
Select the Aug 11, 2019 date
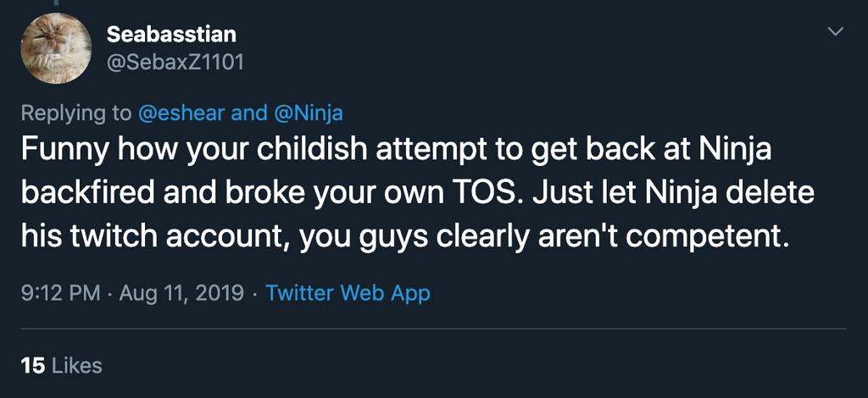click(x=181, y=294)
